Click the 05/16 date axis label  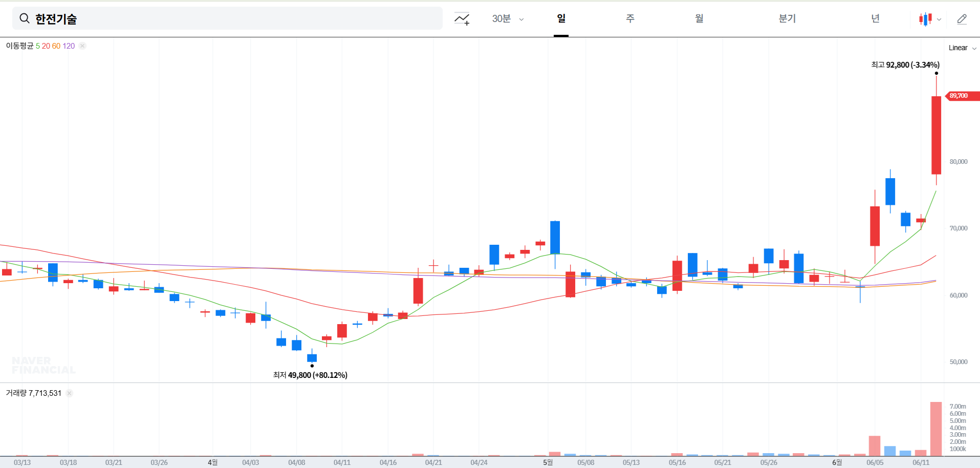point(677,462)
